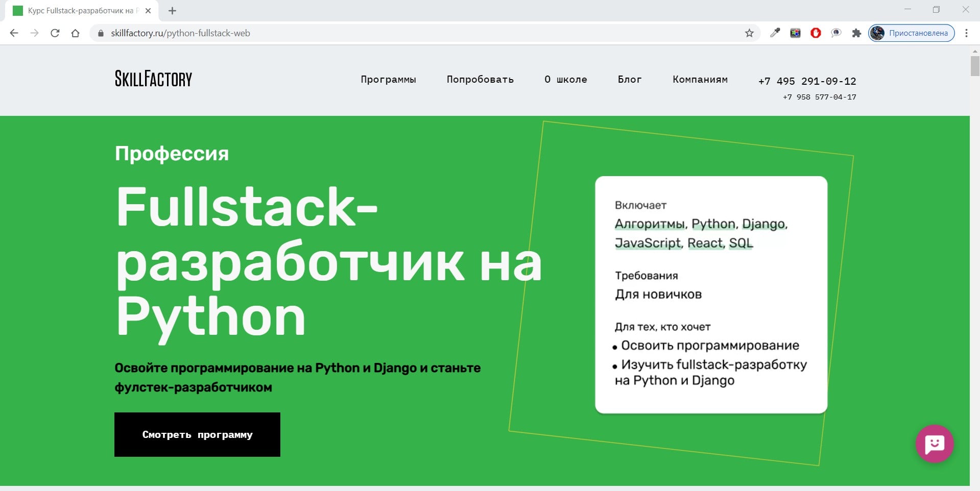980x491 pixels.
Task: Click the Освоить программирование bullet
Action: pyautogui.click(x=706, y=346)
